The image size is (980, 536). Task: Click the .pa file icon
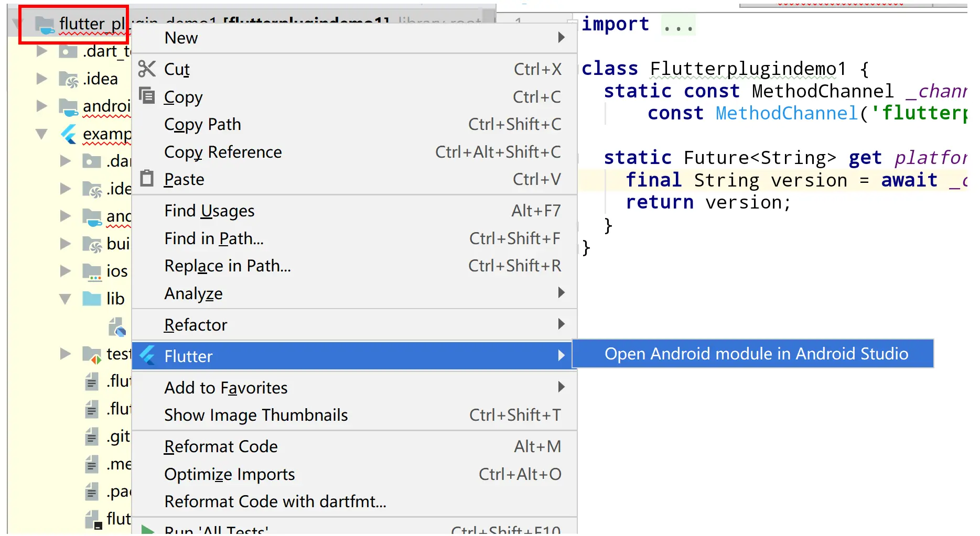pos(92,491)
